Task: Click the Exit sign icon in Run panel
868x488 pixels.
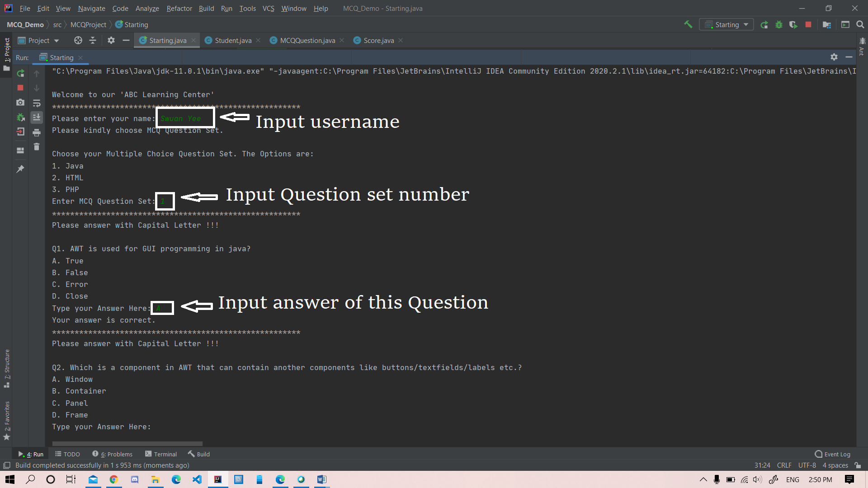Action: click(x=20, y=132)
